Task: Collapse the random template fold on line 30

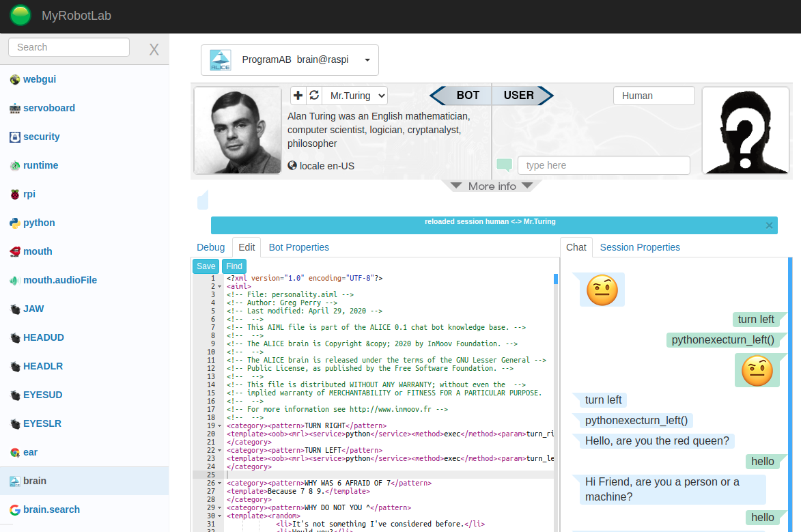Action: pos(220,516)
